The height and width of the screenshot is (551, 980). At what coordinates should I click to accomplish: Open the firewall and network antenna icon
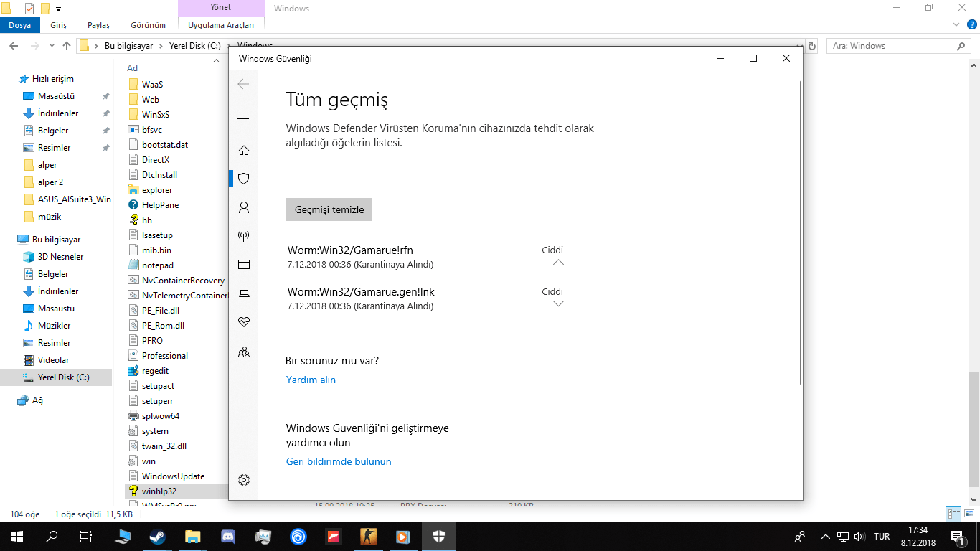[x=244, y=236]
